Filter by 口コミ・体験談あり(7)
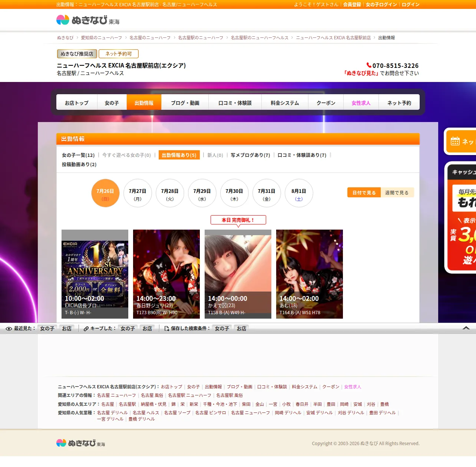 pos(302,155)
